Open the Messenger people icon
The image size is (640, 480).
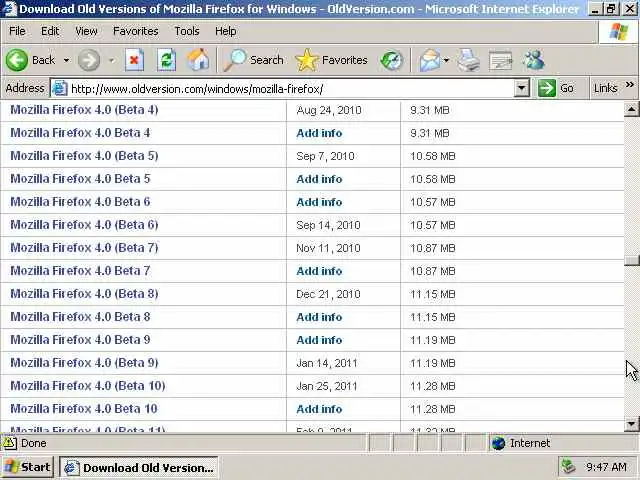(x=533, y=60)
